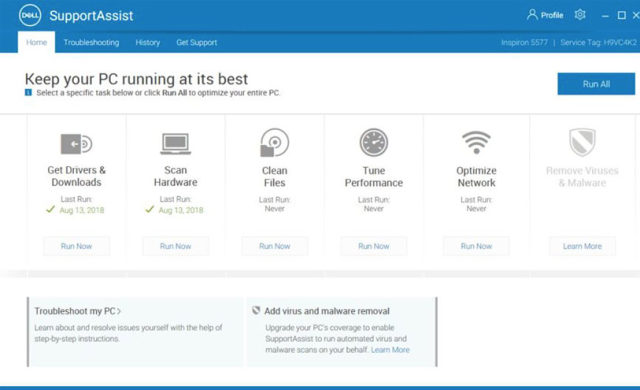Click the Add virus and malware removal heading
The image size is (640, 390).
(x=327, y=311)
